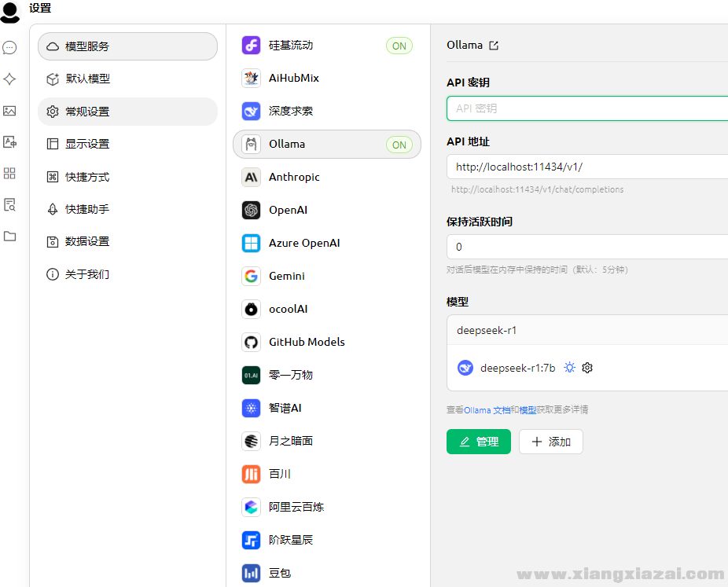This screenshot has height=587, width=728.
Task: Click the user avatar icon
Action: click(x=10, y=12)
